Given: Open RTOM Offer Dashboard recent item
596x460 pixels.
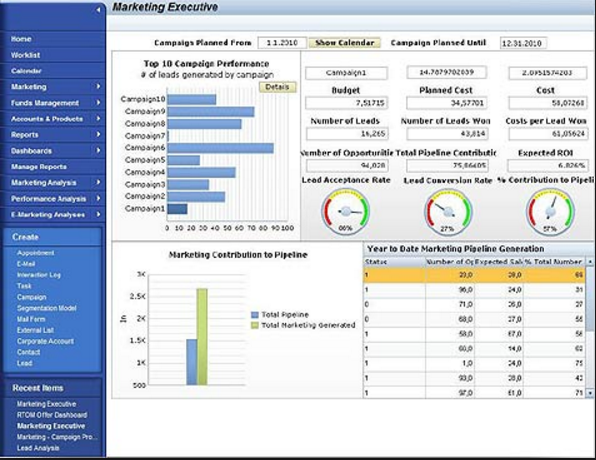Looking at the screenshot, I should (x=52, y=415).
